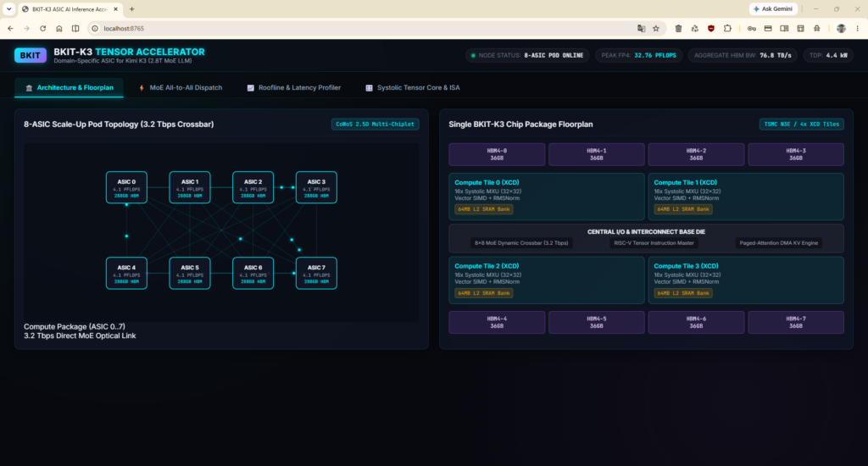
Task: Open the extensions puzzle-piece menu
Action: [x=727, y=28]
